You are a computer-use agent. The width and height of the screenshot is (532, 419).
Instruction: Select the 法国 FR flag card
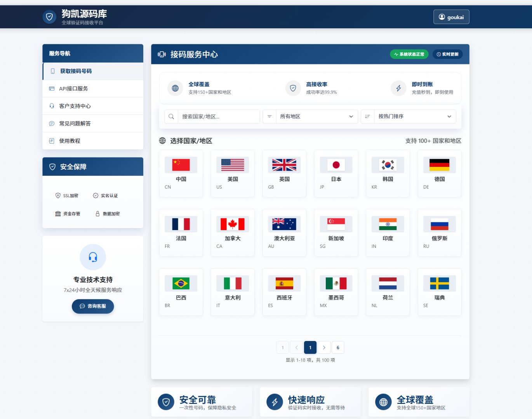coord(181,233)
